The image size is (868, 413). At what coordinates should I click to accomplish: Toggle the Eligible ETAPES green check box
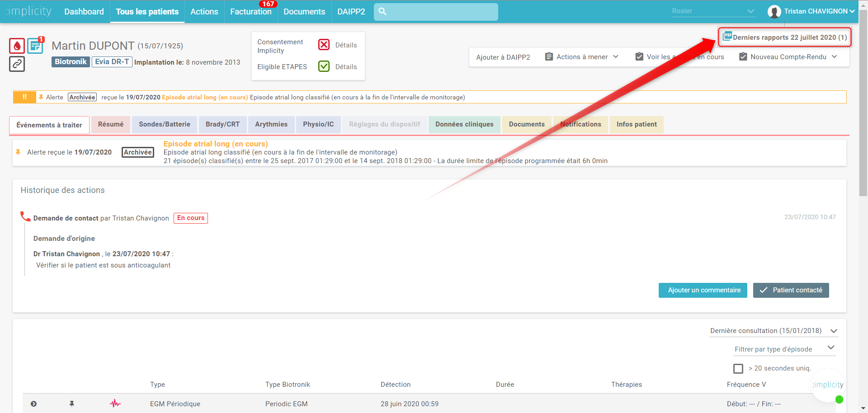[x=324, y=66]
